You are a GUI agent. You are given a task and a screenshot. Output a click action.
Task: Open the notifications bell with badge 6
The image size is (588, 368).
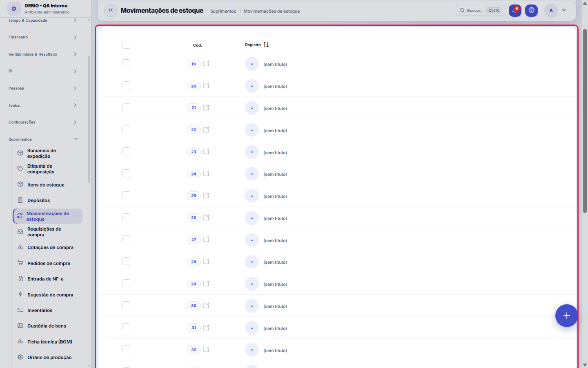point(515,10)
